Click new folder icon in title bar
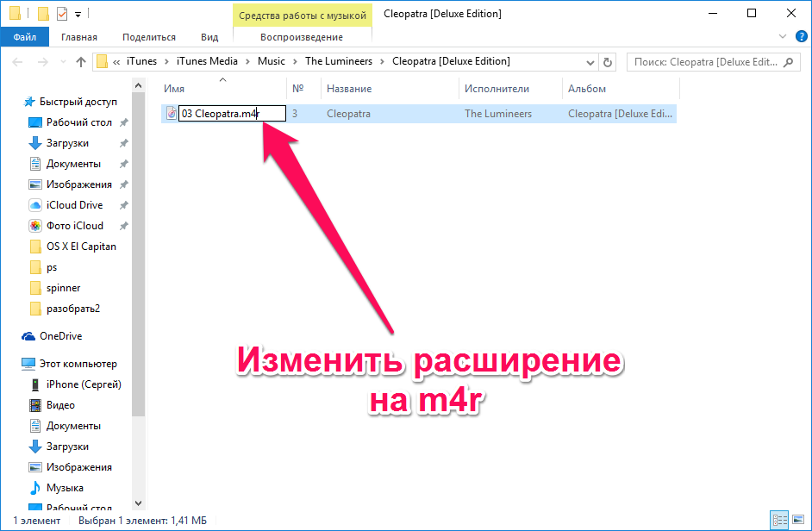Image resolution: width=812 pixels, height=531 pixels. (x=43, y=14)
